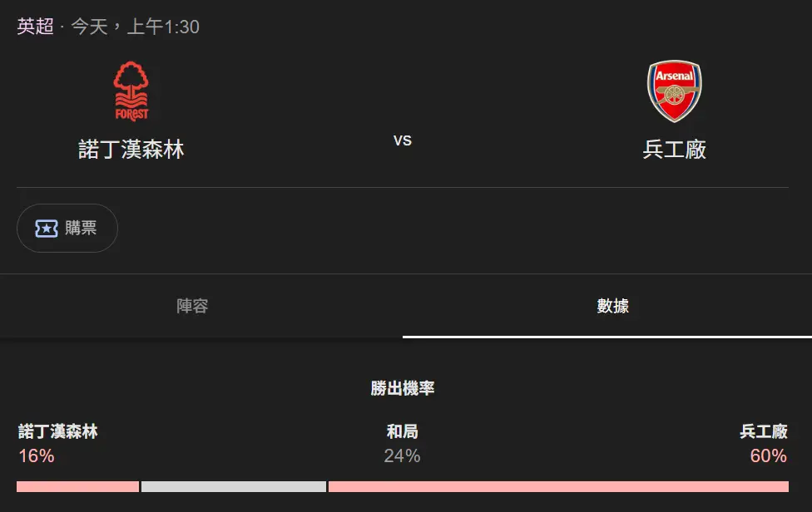Click 兵工廠 label in win probability
The width and height of the screenshot is (812, 512).
[763, 431]
